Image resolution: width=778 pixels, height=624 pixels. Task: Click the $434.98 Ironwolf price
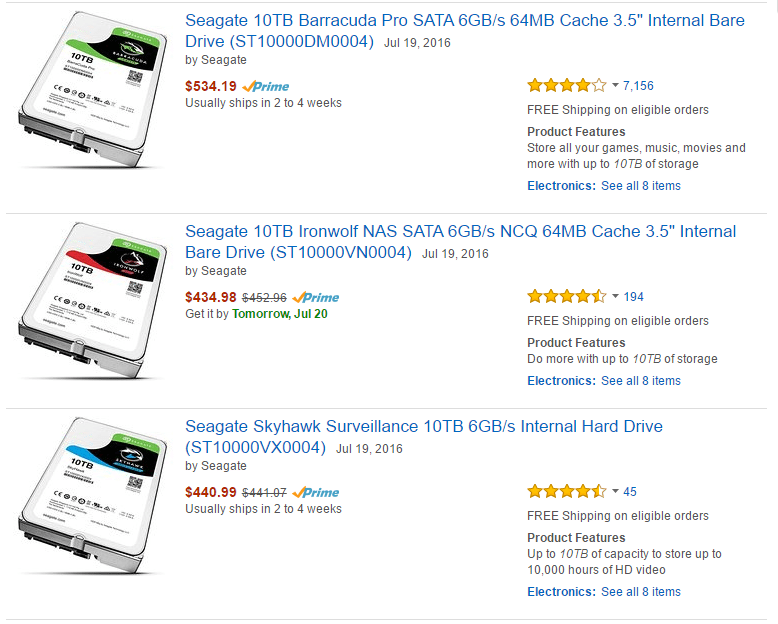tap(211, 297)
